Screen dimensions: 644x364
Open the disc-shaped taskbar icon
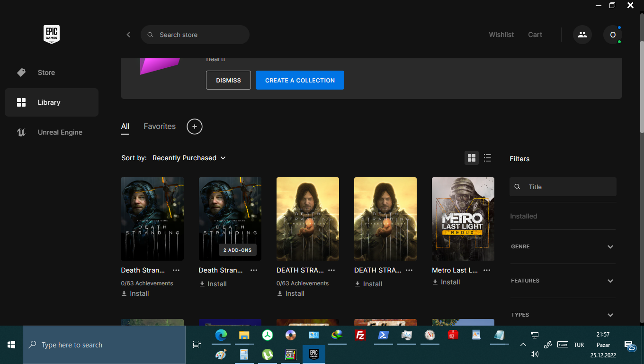[x=290, y=335]
